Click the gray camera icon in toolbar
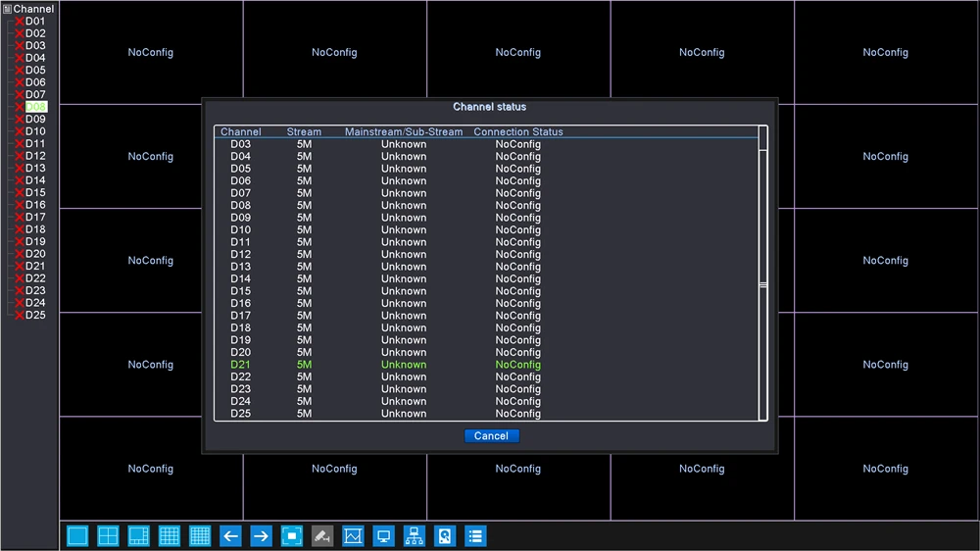 (322, 536)
